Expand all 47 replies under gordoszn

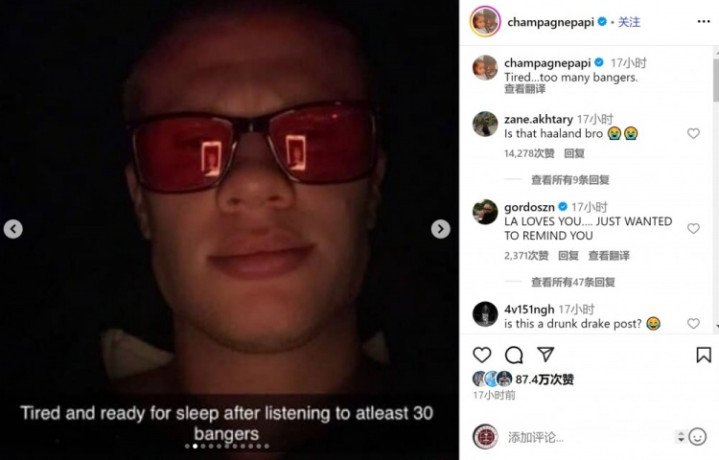pyautogui.click(x=573, y=282)
